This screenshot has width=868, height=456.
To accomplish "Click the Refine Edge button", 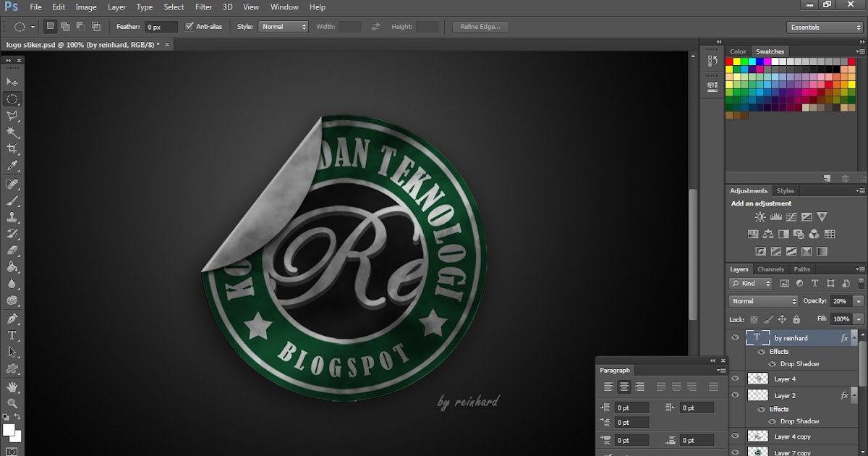I will point(480,26).
